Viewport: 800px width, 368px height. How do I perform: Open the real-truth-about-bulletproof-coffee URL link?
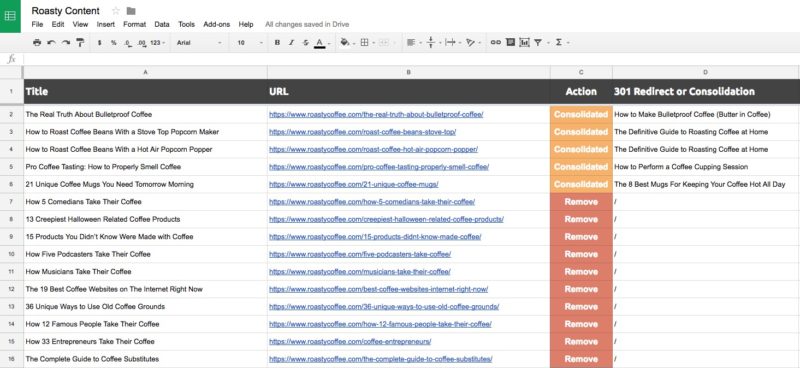[x=376, y=115]
